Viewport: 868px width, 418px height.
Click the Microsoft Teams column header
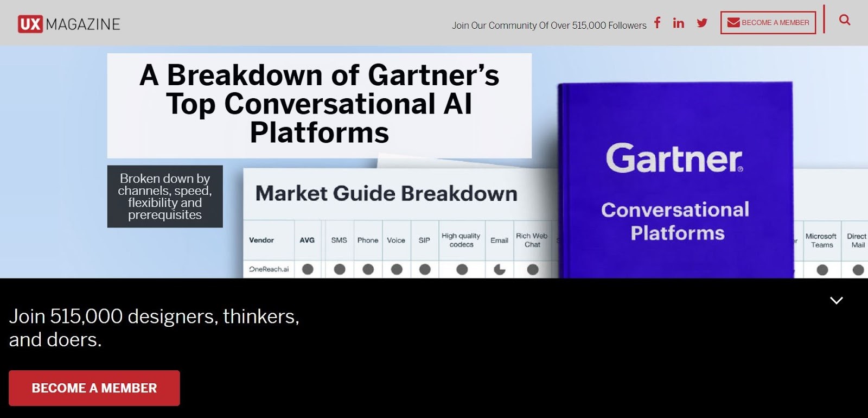pyautogui.click(x=821, y=240)
